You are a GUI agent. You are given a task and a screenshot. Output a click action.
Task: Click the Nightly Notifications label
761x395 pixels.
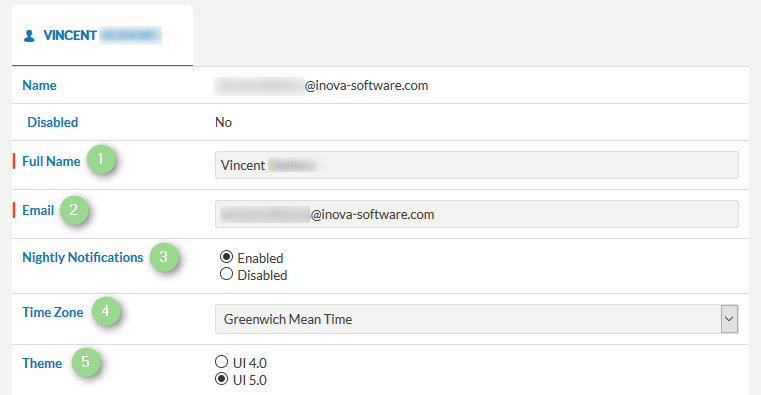[x=83, y=257]
